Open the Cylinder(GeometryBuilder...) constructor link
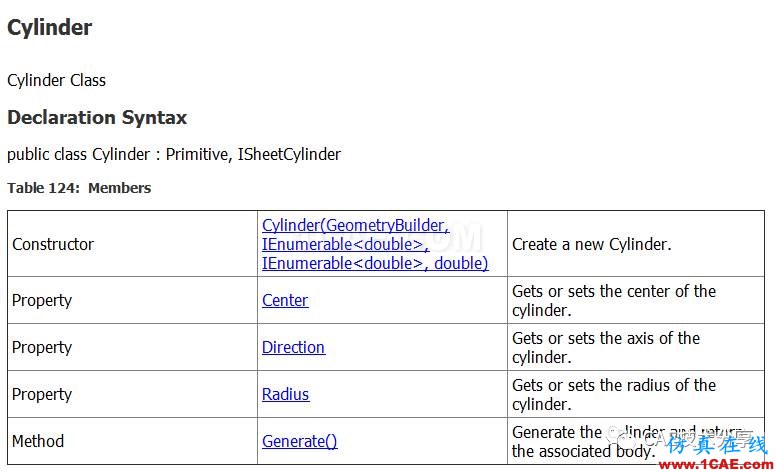This screenshot has height=472, width=778. [x=375, y=244]
